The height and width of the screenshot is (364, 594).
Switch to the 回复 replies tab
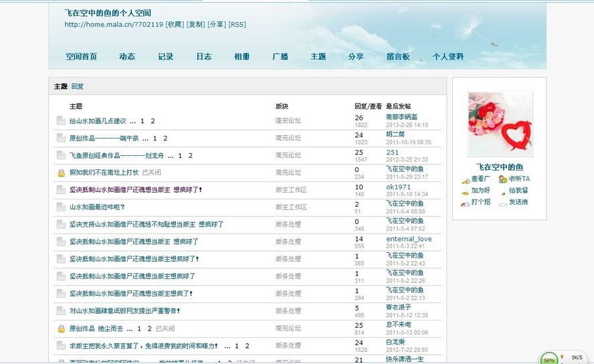[78, 87]
